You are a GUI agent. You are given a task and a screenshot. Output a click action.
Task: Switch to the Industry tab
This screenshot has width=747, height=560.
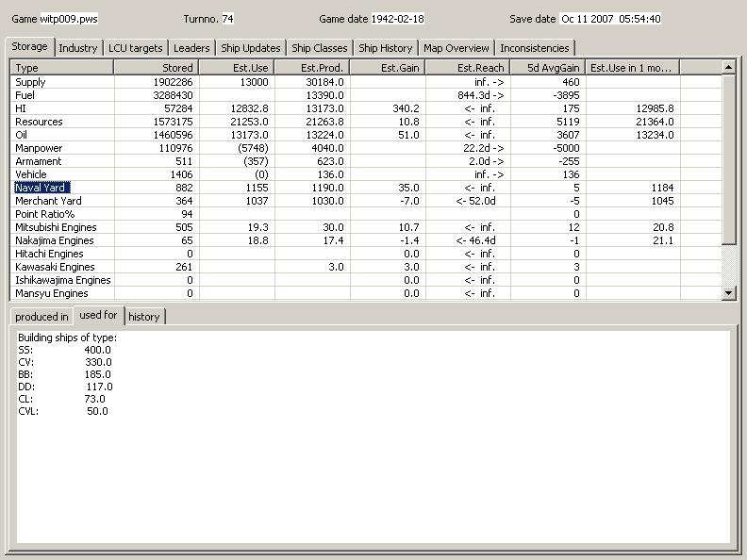77,48
